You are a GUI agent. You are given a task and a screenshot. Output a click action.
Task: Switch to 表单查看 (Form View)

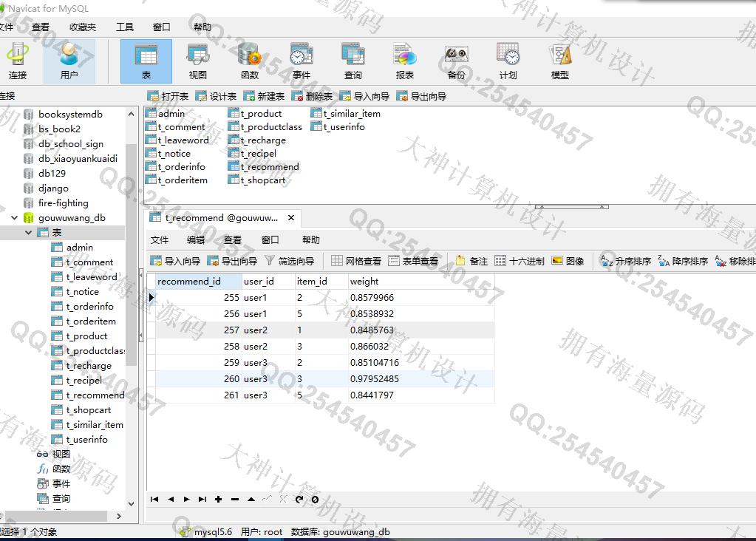[x=413, y=261]
